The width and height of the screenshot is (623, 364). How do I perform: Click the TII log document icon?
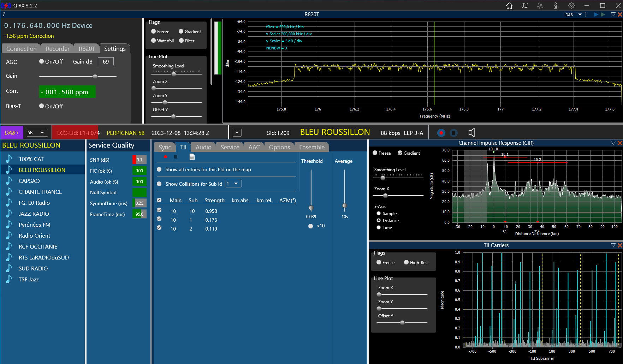pyautogui.click(x=192, y=157)
